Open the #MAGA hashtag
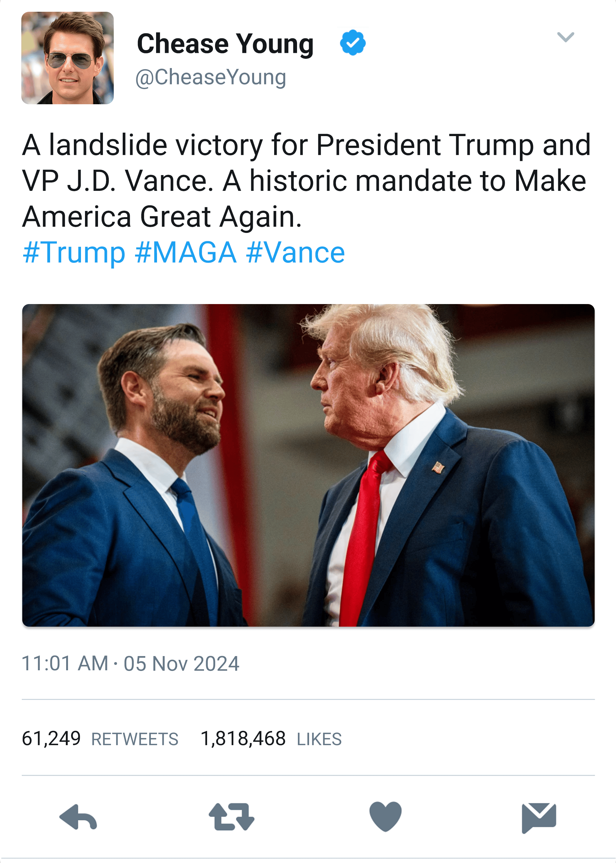The width and height of the screenshot is (616, 863). pyautogui.click(x=186, y=252)
